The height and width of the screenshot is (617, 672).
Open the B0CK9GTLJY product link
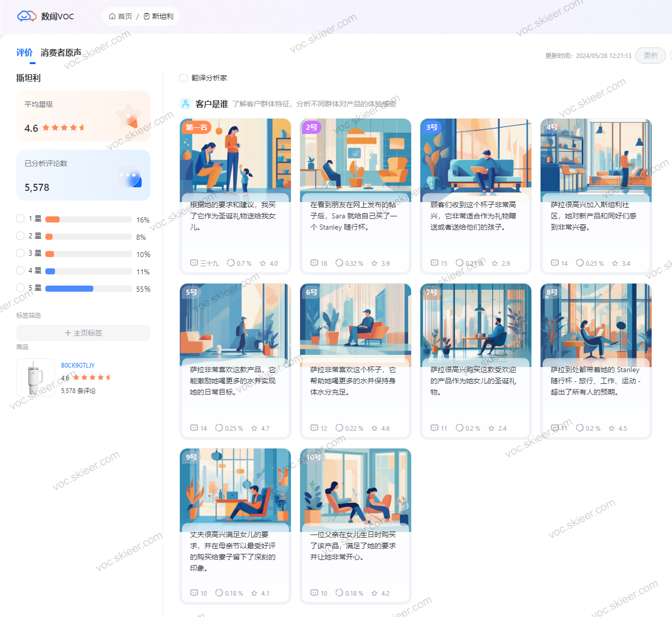click(x=77, y=365)
